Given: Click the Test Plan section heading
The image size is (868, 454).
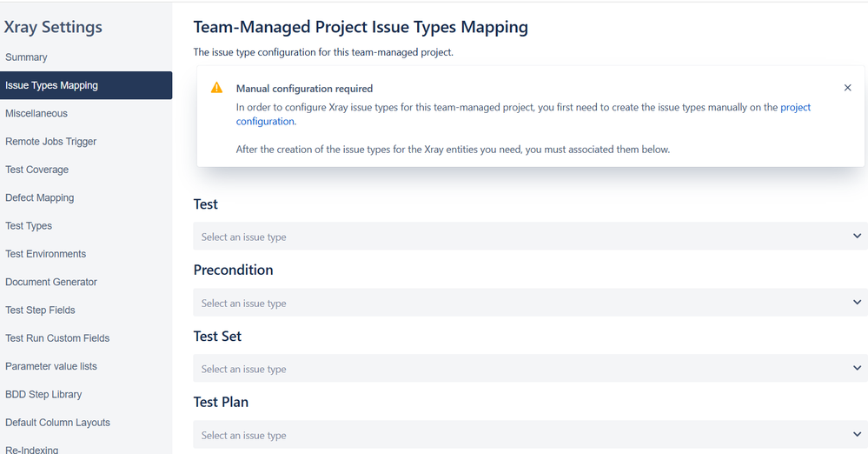Looking at the screenshot, I should pyautogui.click(x=221, y=402).
